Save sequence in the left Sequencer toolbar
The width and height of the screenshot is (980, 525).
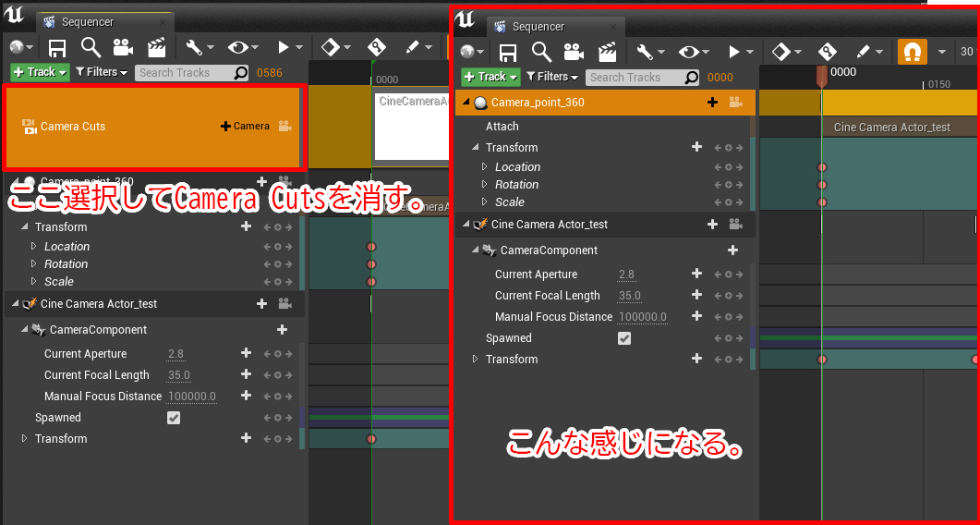(x=57, y=47)
